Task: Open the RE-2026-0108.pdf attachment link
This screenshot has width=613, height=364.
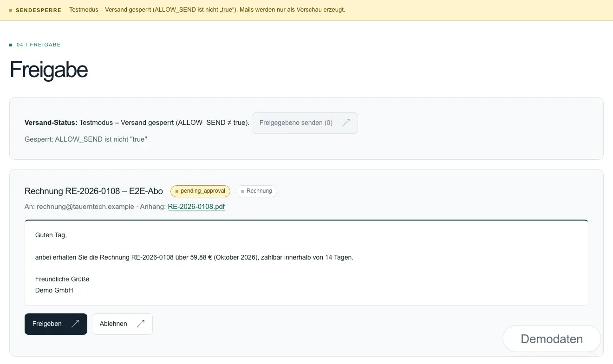Action: tap(196, 207)
